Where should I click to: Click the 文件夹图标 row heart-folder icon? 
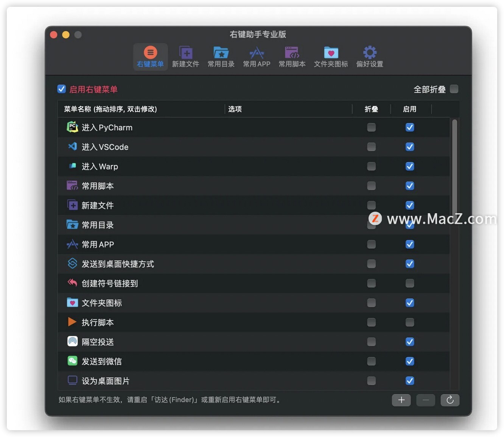72,302
